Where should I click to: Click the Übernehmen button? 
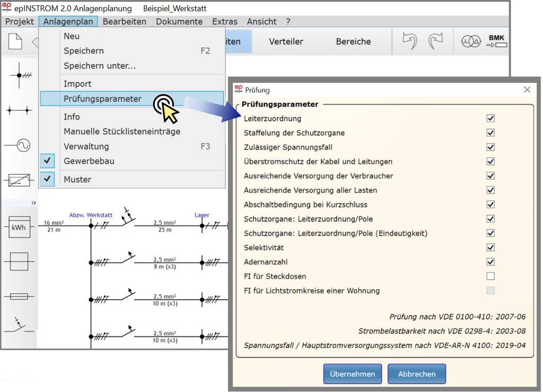[x=353, y=373]
